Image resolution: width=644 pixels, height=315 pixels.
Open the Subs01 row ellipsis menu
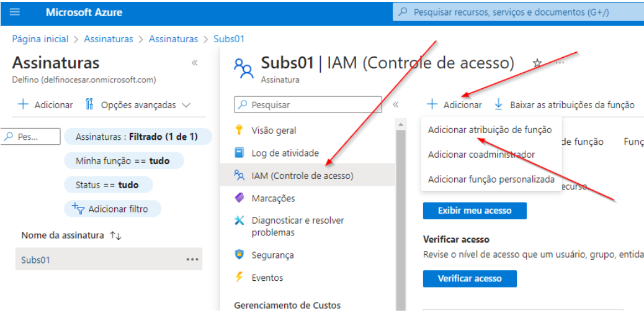[x=192, y=259]
